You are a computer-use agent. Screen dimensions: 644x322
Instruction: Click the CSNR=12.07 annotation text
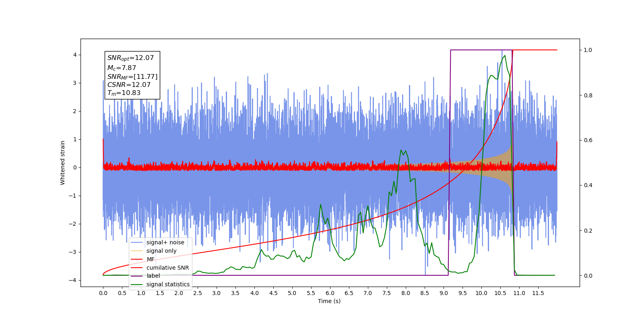point(129,85)
